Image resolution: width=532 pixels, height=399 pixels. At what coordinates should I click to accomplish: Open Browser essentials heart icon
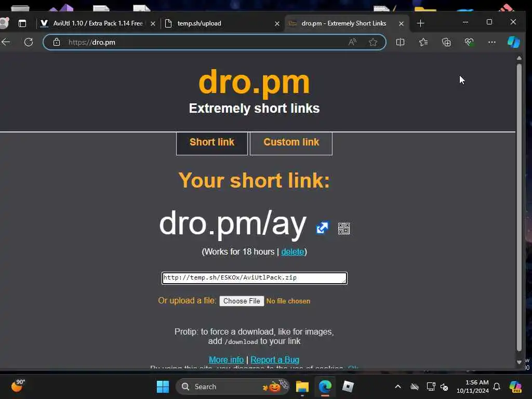[469, 42]
